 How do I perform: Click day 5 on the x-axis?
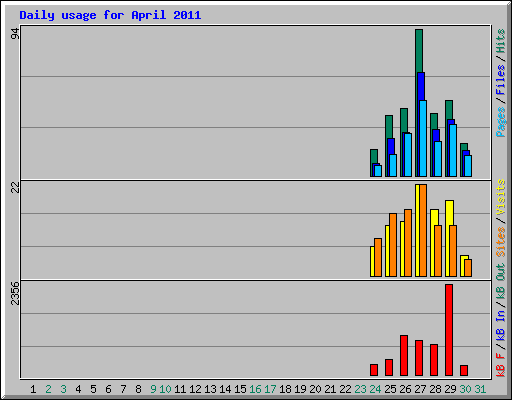point(93,389)
